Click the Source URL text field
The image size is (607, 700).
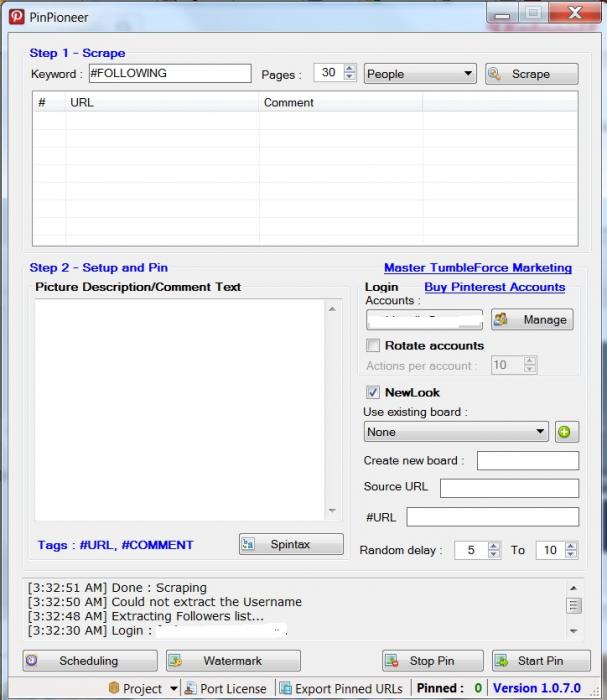coord(509,488)
